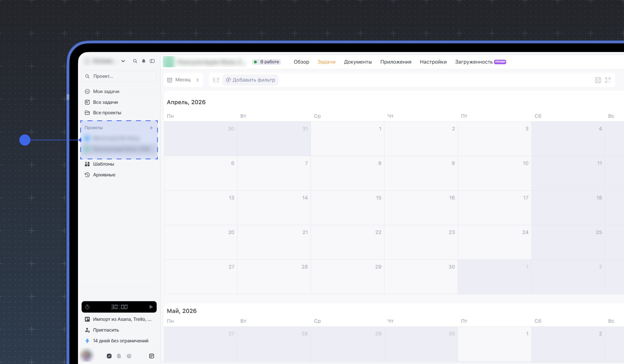Toggle the sidebar panel icon
Image resolution: width=624 pixels, height=364 pixels.
[x=152, y=61]
